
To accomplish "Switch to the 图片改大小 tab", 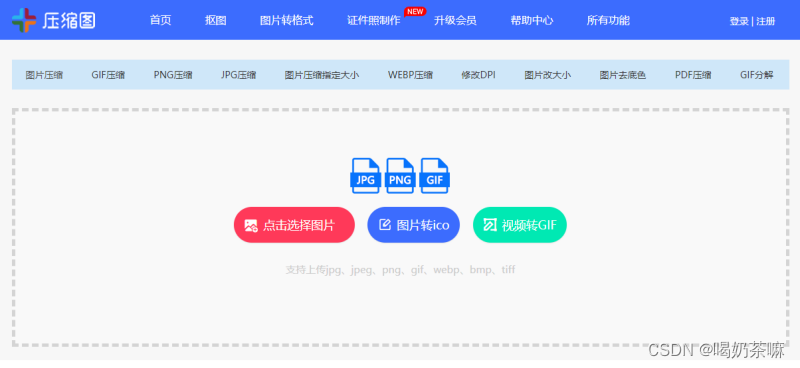I will [547, 75].
